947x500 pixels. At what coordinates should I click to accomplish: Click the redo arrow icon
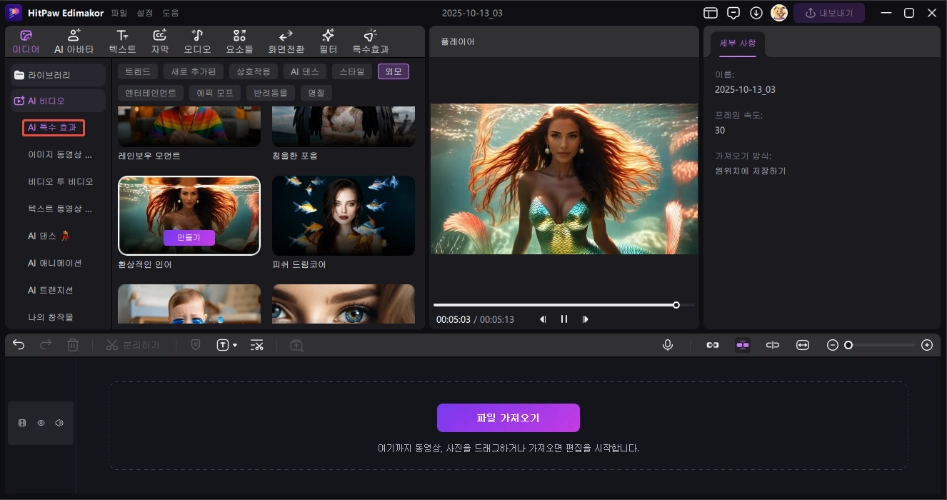coord(46,345)
